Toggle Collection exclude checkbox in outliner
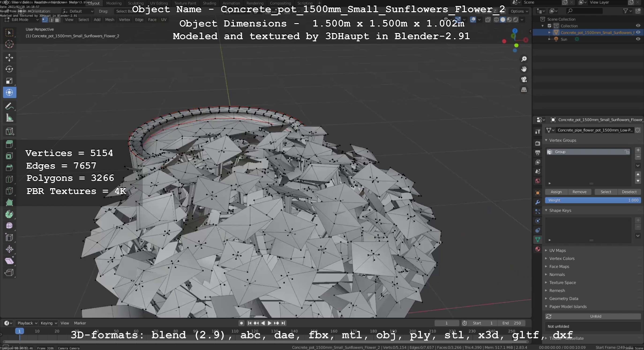Image resolution: width=644 pixels, height=350 pixels. point(549,26)
